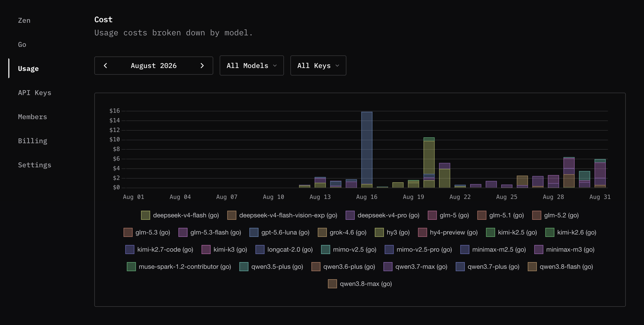This screenshot has width=644, height=325.
Task: Toggle glm-5 (go) legend entry
Action: pyautogui.click(x=448, y=215)
